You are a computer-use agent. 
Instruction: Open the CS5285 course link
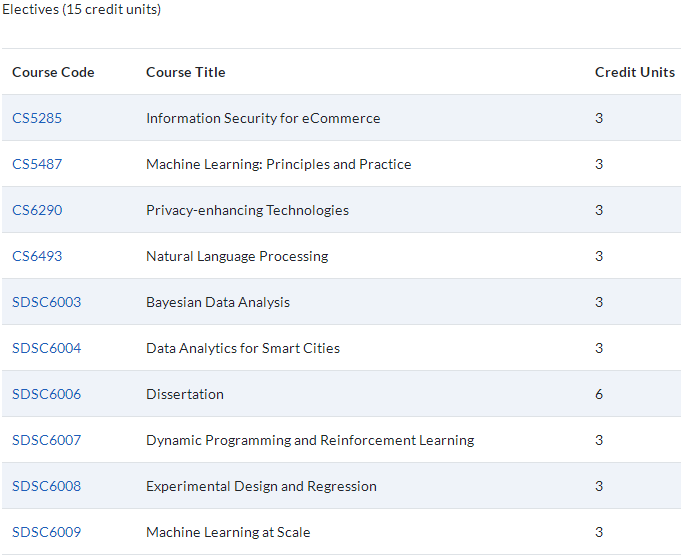coord(37,118)
